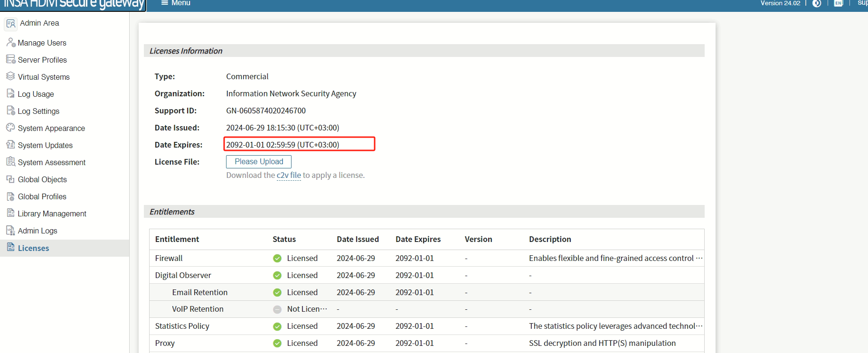Click the Server Profiles icon
Screen dimensions: 868x353
pos(10,59)
